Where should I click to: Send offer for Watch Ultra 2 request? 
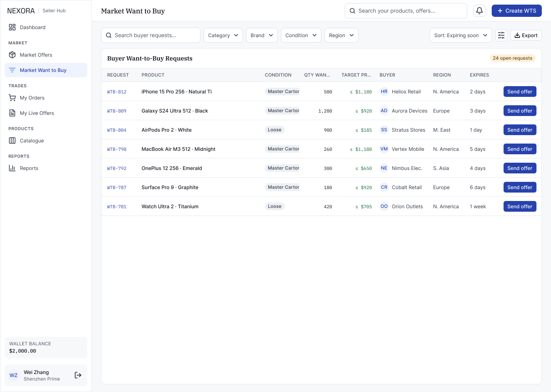[x=520, y=206]
